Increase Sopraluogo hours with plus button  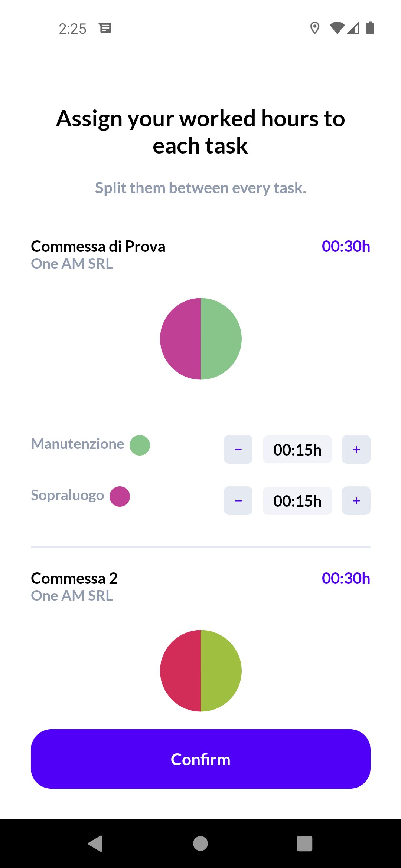[x=356, y=500]
